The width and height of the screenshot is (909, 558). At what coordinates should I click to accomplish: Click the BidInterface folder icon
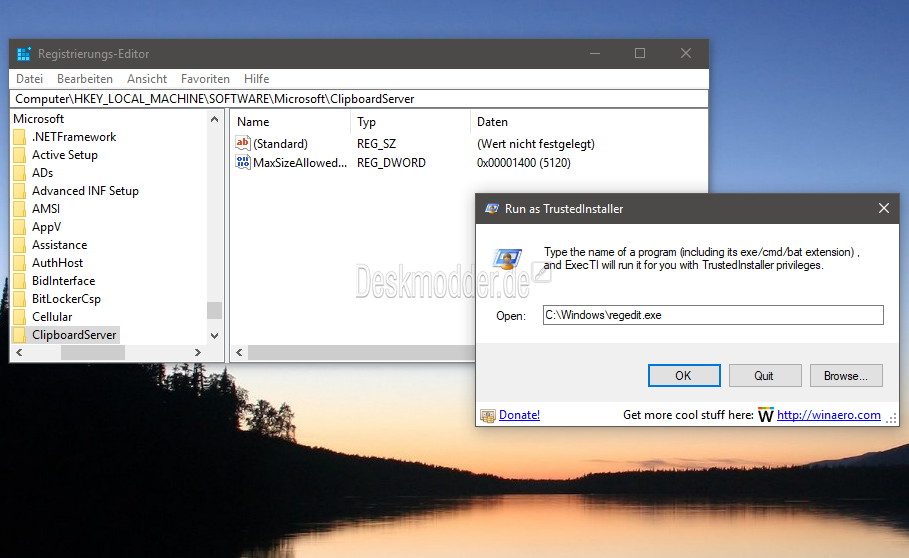tap(19, 281)
